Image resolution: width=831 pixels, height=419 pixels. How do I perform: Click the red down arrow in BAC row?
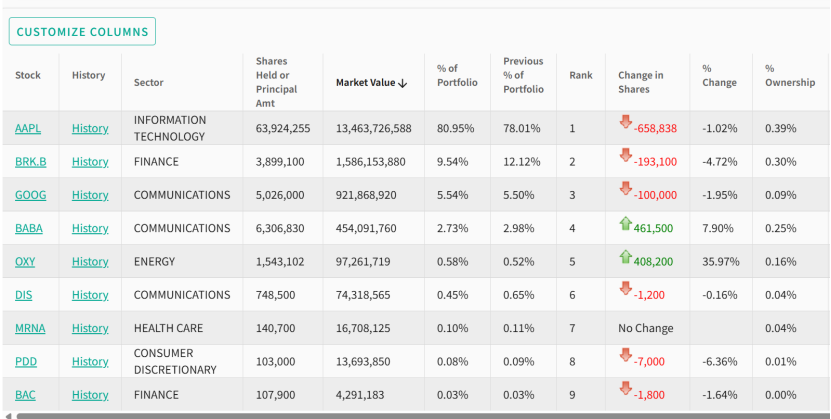pyautogui.click(x=625, y=389)
